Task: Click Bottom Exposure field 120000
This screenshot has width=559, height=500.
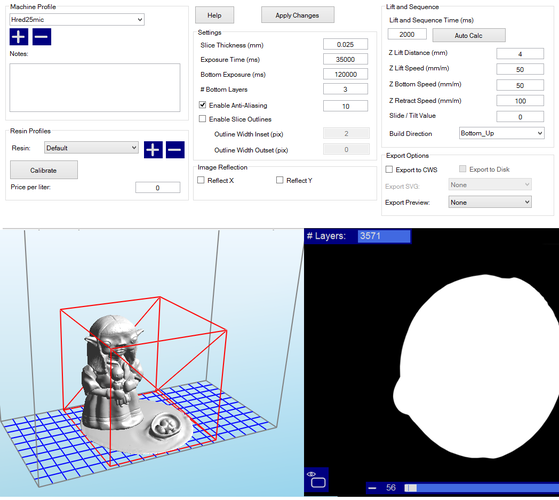Action: (345, 74)
